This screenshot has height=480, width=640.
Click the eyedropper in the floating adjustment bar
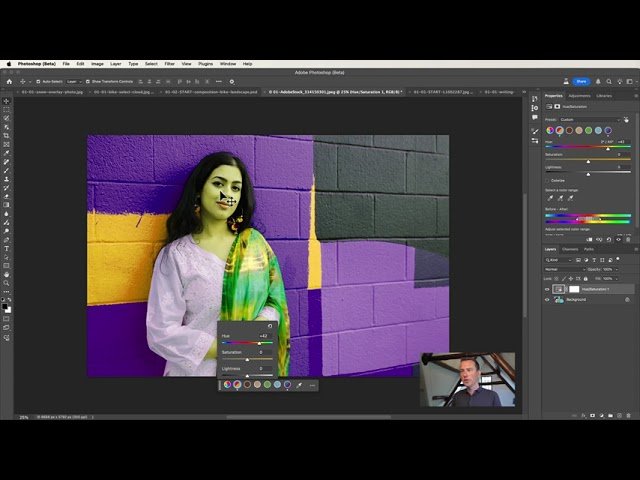coord(299,385)
